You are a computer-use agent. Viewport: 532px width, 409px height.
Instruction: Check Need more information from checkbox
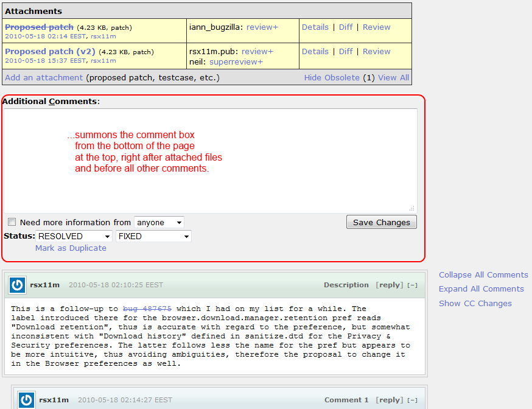12,222
